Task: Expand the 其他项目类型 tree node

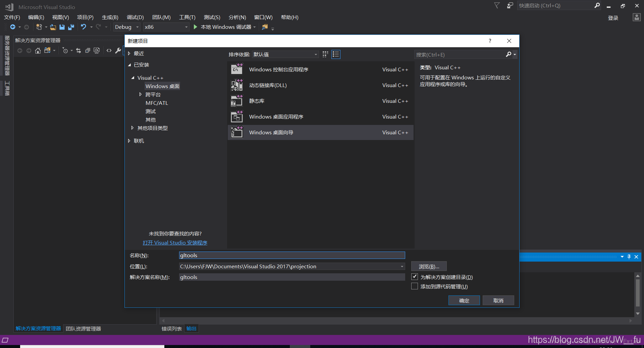Action: point(132,128)
